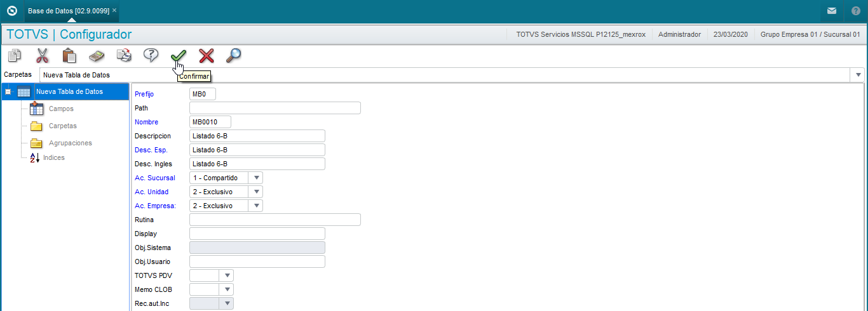The image size is (868, 311).
Task: Open the Ac. Sucursal dropdown
Action: [x=256, y=178]
